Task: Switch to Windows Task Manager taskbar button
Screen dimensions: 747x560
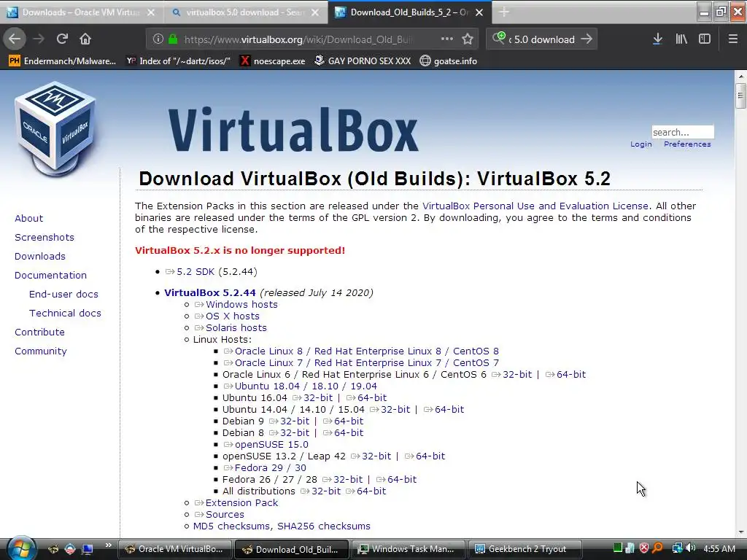Action: 407,549
